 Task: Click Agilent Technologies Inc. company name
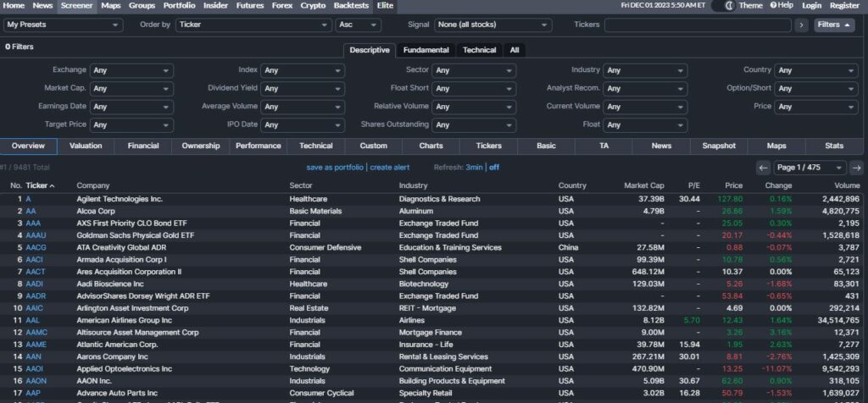(120, 199)
